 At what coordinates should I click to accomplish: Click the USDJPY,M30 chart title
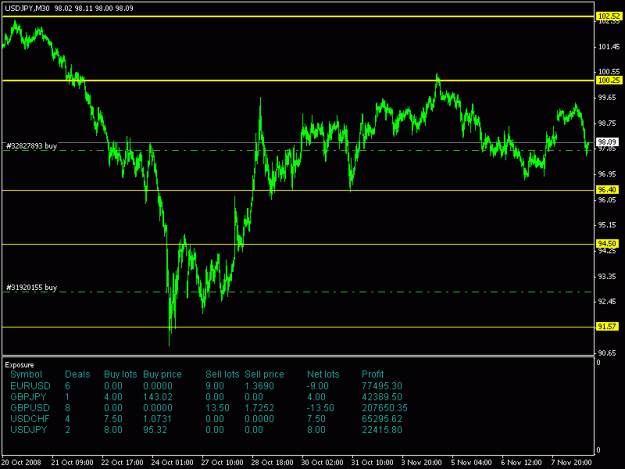(x=27, y=8)
